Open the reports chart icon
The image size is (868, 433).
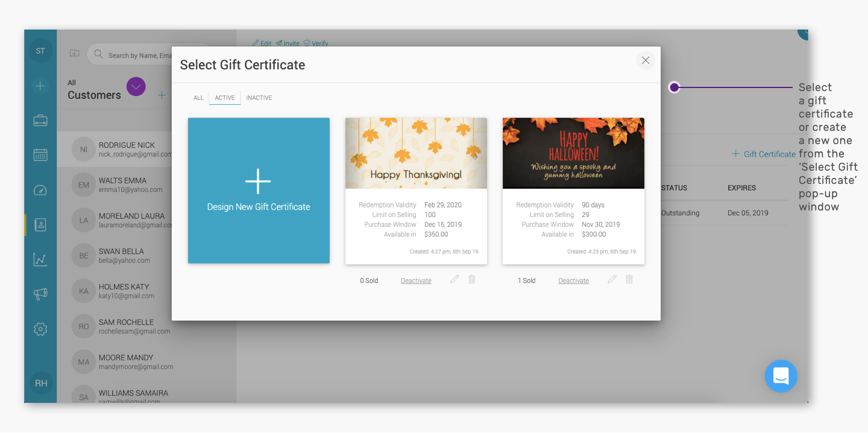(x=40, y=259)
